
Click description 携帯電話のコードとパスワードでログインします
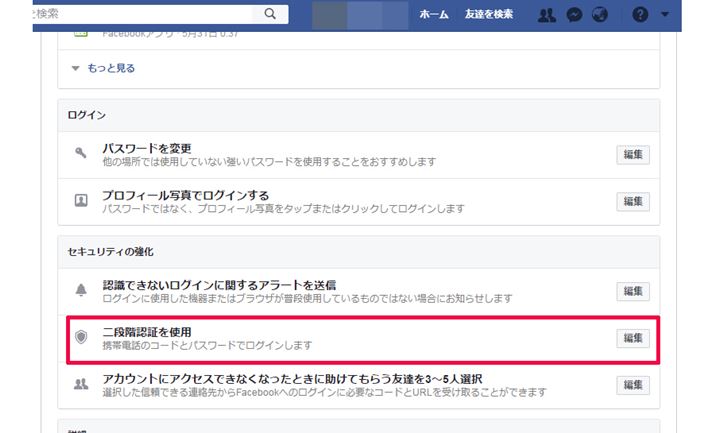(x=207, y=345)
